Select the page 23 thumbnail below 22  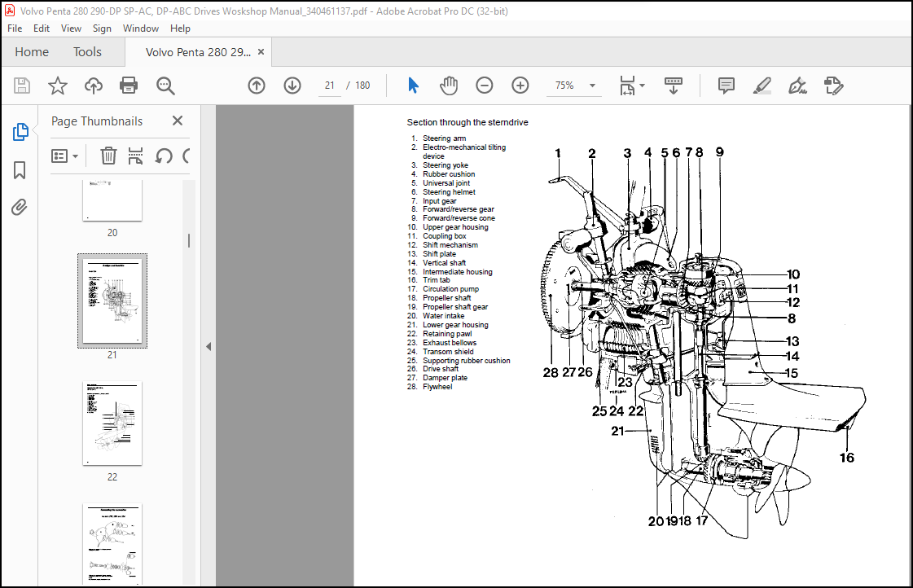(x=112, y=544)
